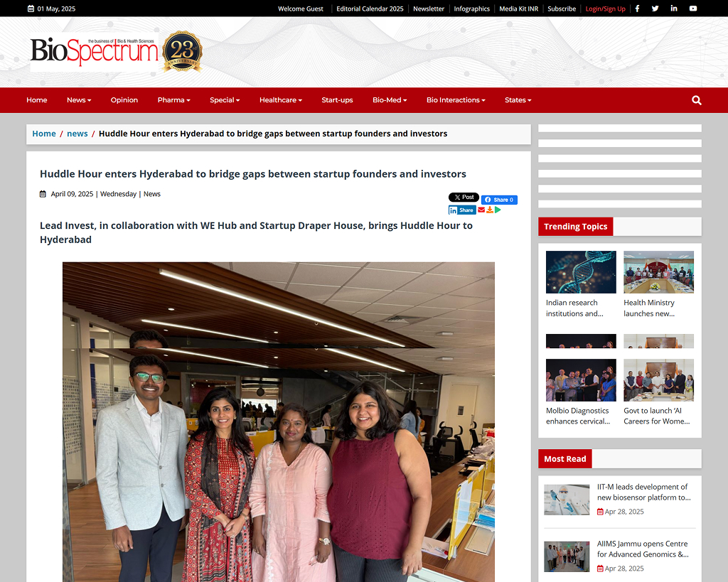This screenshot has width=728, height=582.
Task: Open the LinkedIn icon in top bar
Action: point(674,9)
